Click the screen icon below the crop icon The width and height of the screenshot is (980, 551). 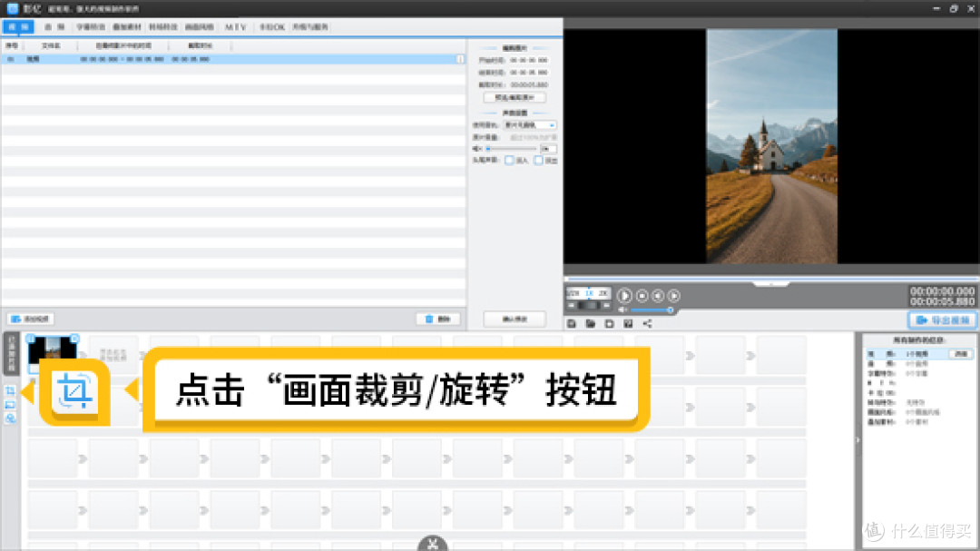10,405
